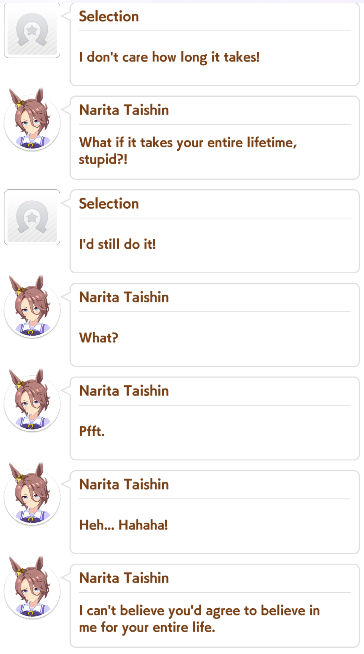Select the "I'd still do it!" dialogue text

[x=117, y=244]
